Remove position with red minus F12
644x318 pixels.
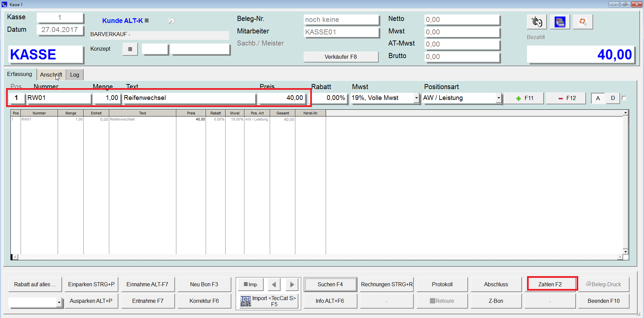(566, 98)
